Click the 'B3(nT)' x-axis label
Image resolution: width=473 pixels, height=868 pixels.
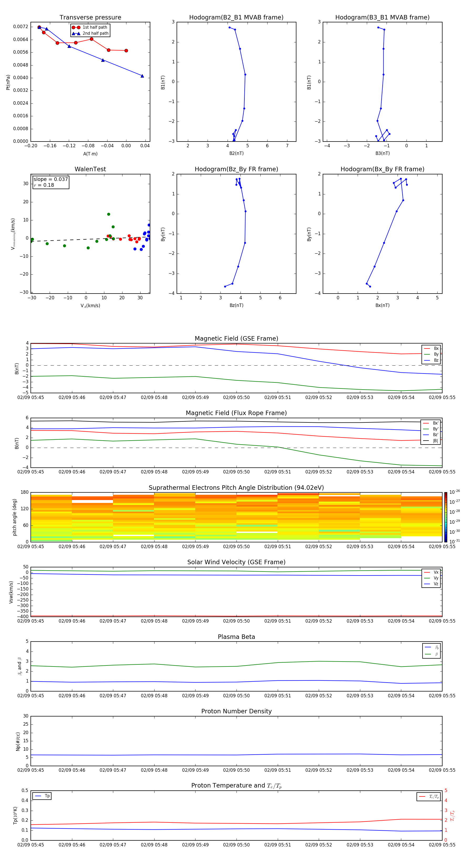click(x=382, y=153)
